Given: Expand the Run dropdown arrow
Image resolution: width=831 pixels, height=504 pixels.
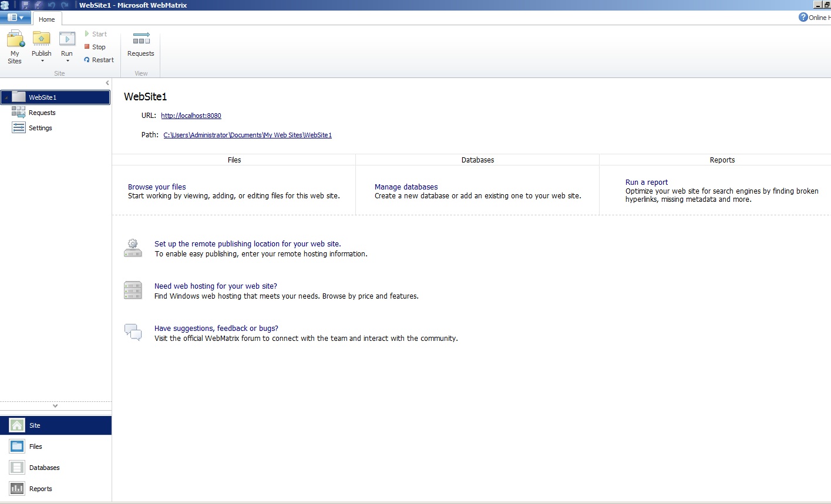Looking at the screenshot, I should tap(67, 61).
